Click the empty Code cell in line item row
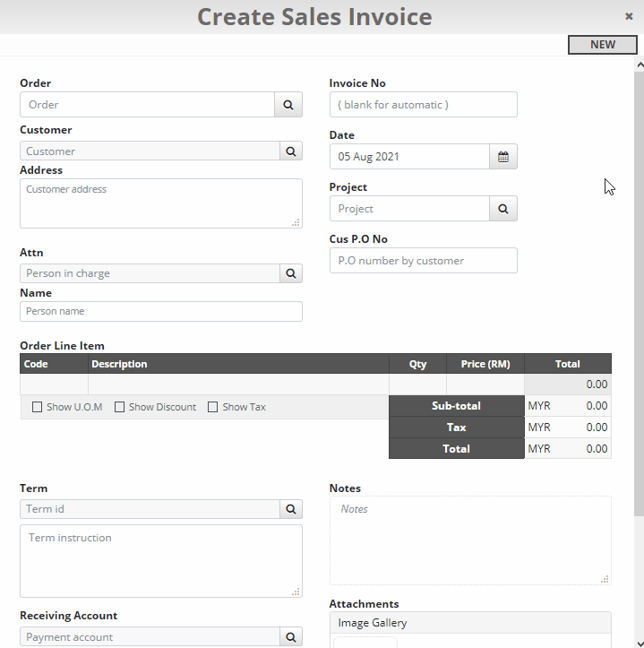Viewport: 644px width, 648px height. pyautogui.click(x=54, y=384)
